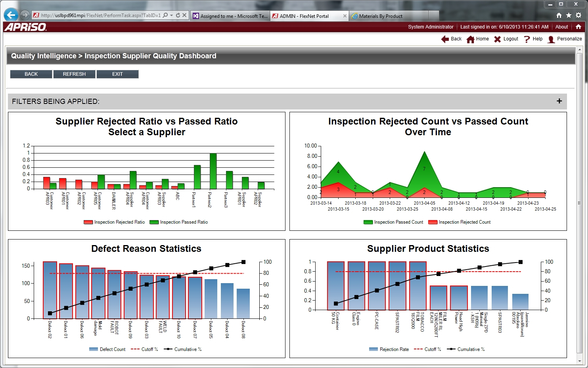Click Inspection Passed Count legend swatch
Viewport: 588px width, 368px height.
click(x=368, y=222)
